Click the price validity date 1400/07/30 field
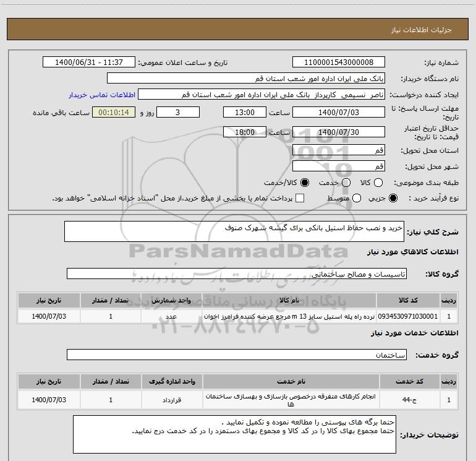Image resolution: width=476 pixels, height=461 pixels. tap(339, 132)
